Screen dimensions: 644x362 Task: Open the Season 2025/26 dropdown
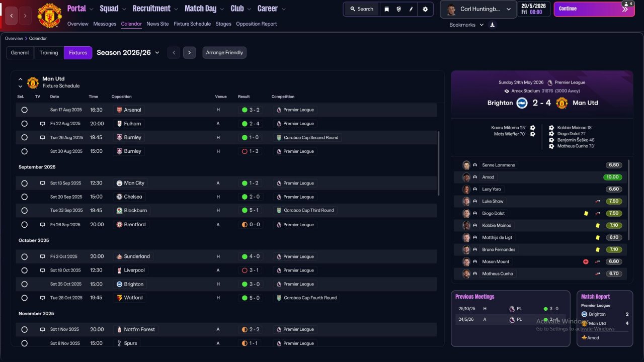pyautogui.click(x=128, y=52)
